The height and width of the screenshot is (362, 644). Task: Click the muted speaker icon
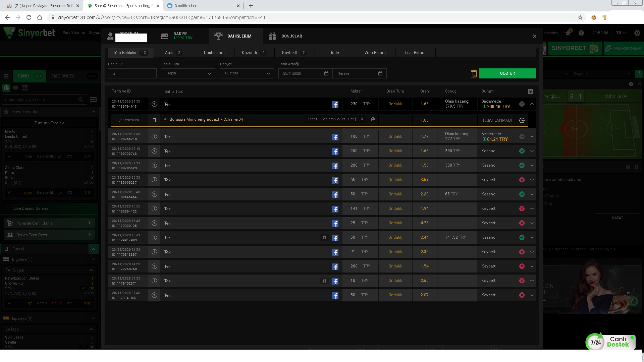631,84
